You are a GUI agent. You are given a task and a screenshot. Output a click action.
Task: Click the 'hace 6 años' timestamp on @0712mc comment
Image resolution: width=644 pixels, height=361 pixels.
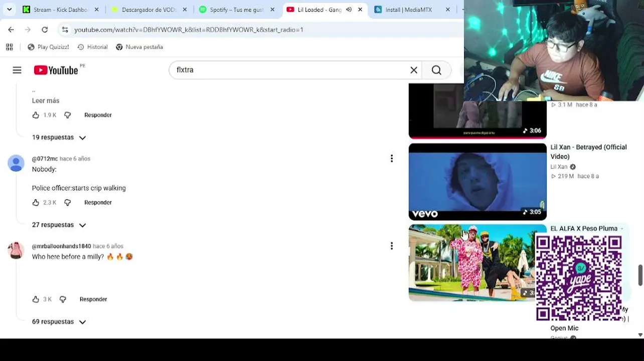point(75,159)
